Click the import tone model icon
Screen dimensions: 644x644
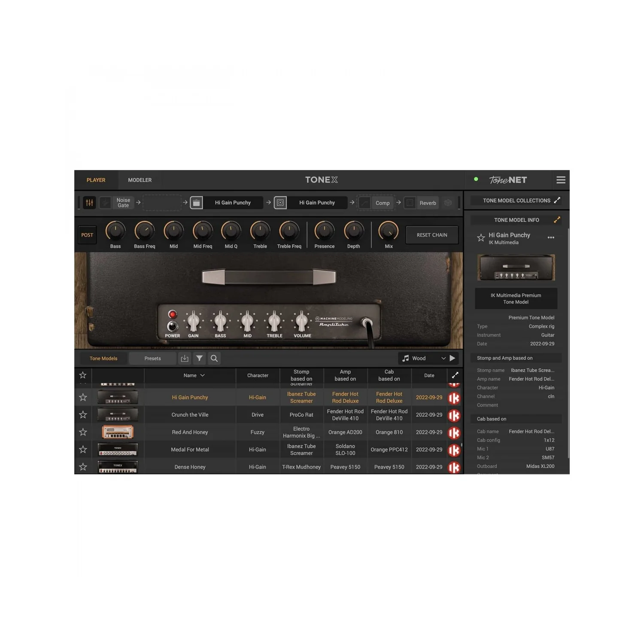(x=185, y=358)
